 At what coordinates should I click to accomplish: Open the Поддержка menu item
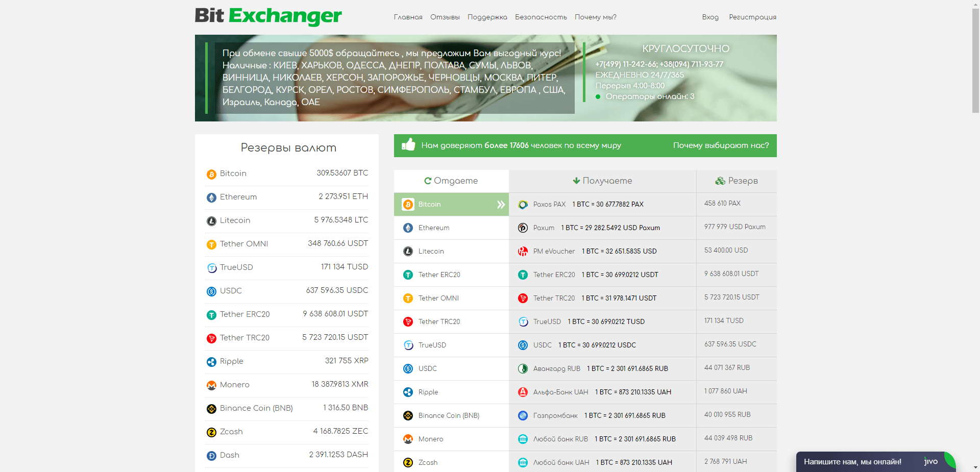(x=487, y=17)
